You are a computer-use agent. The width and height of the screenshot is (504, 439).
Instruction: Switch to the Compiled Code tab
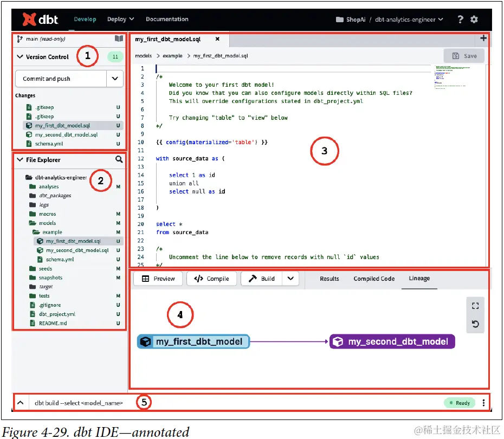coord(374,279)
